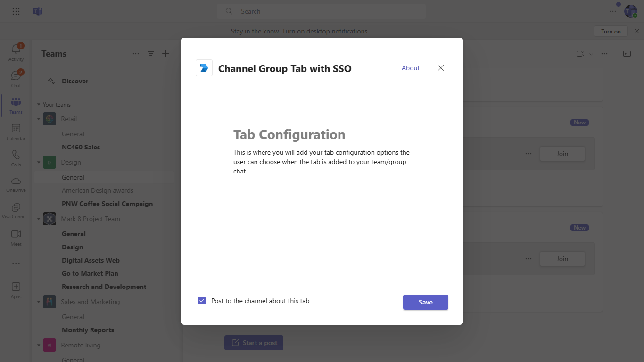Open the About link in dialog
644x362 pixels.
[411, 68]
